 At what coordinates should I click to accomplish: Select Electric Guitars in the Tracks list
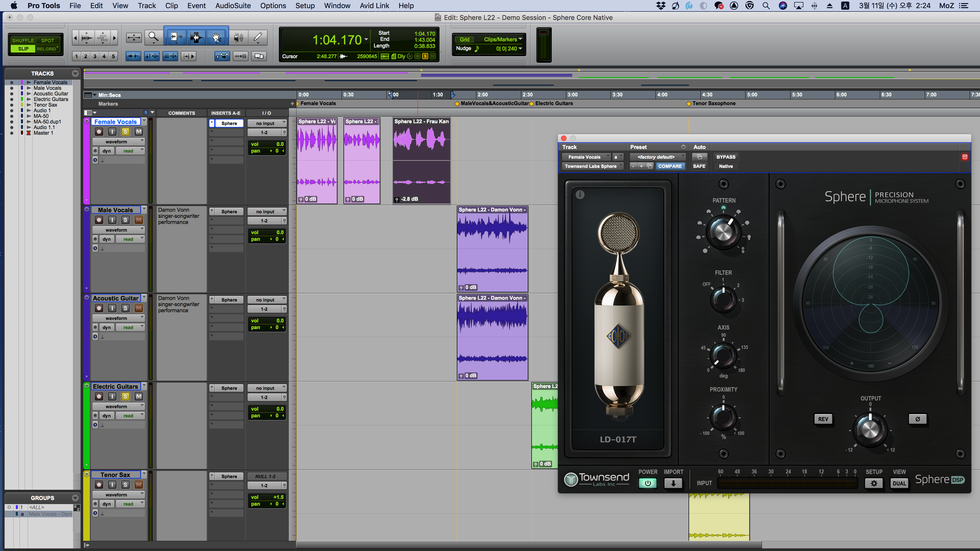coord(51,99)
